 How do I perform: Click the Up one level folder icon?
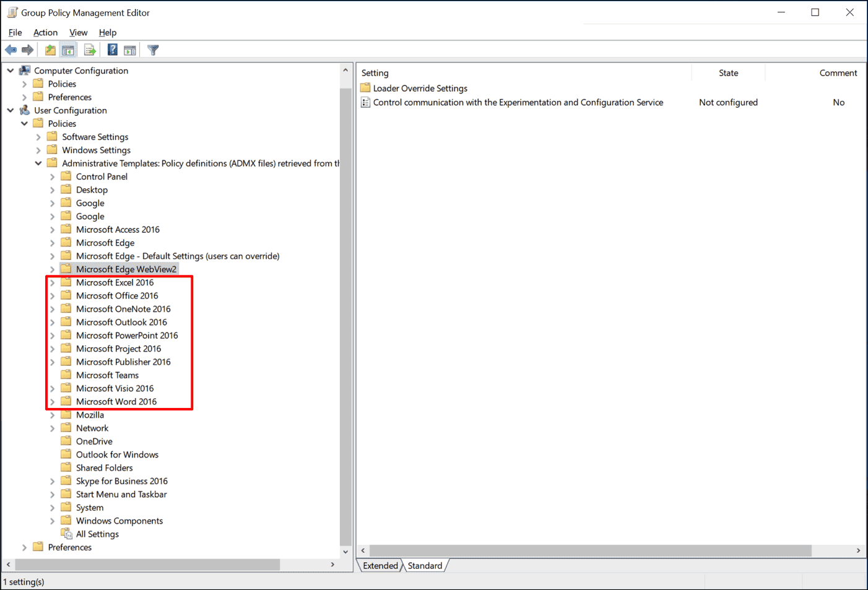coord(50,50)
